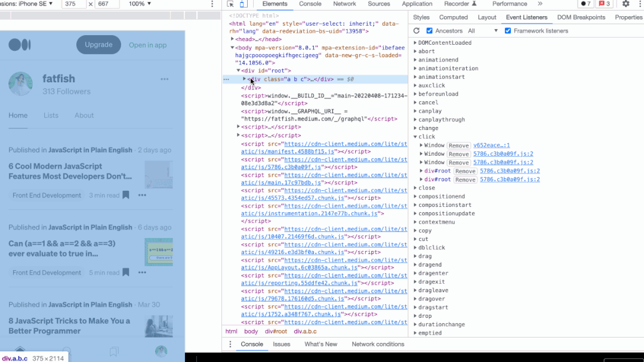
Task: Switch to the Console tab
Action: point(310,4)
